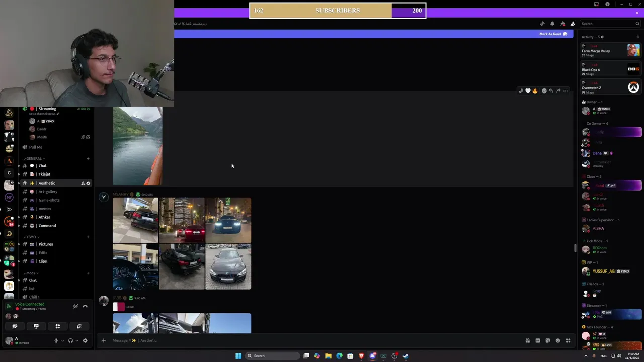Collapse the Mods category

point(31,273)
